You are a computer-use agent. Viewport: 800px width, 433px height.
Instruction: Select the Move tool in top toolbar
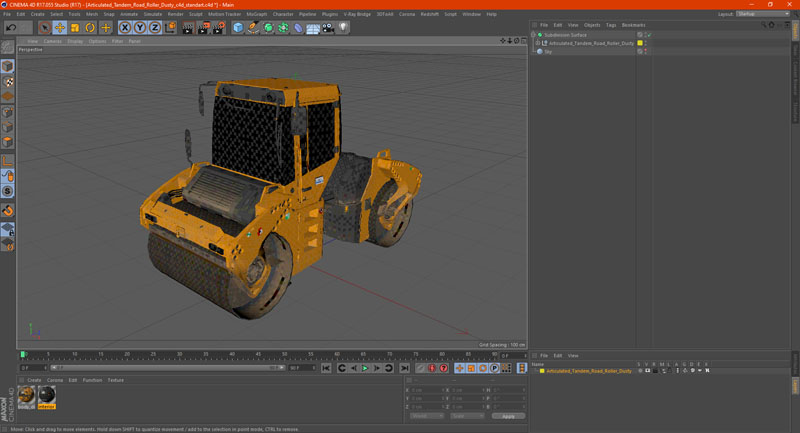tap(60, 28)
